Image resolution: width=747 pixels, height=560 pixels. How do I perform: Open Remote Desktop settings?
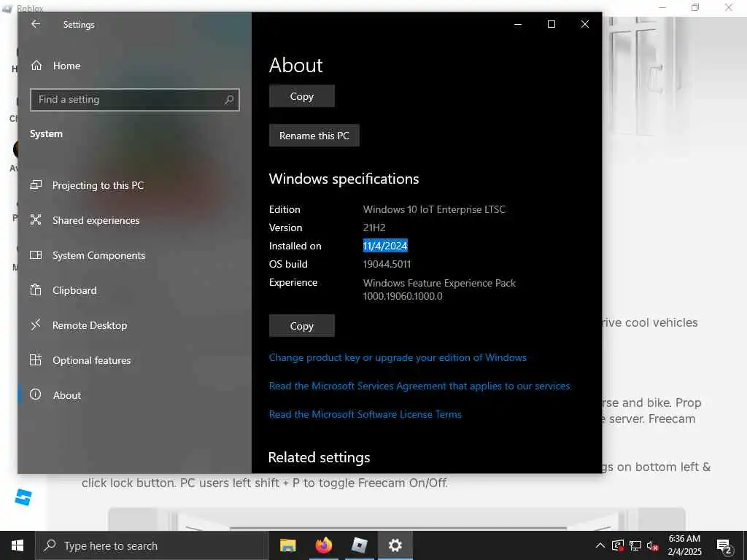90,325
